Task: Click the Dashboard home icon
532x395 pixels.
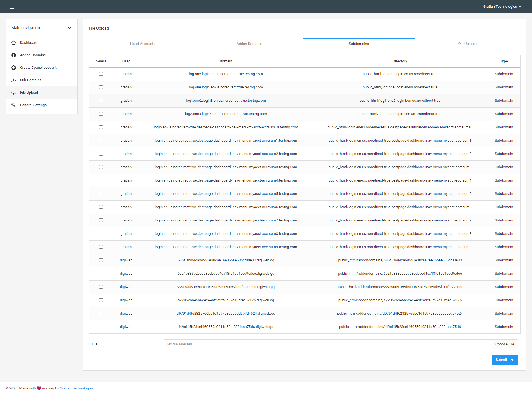Action: point(14,43)
